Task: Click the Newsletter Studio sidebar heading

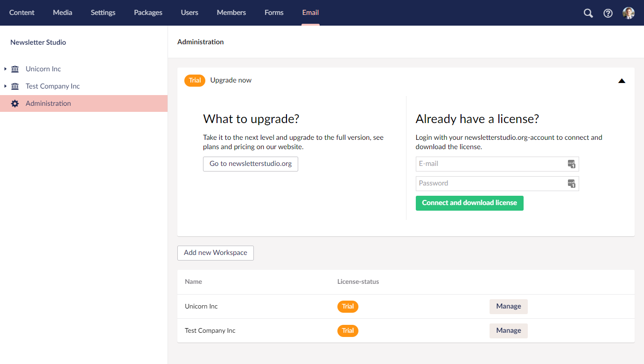Action: [x=38, y=42]
